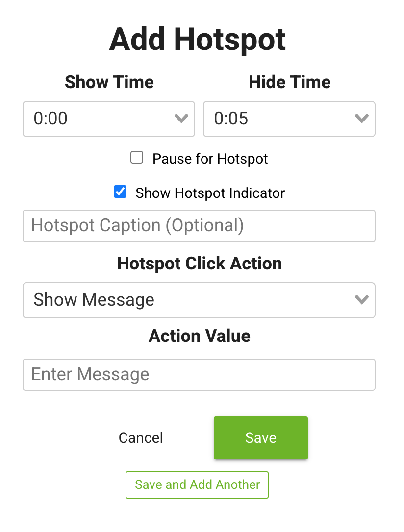Click the green Save button

261,438
